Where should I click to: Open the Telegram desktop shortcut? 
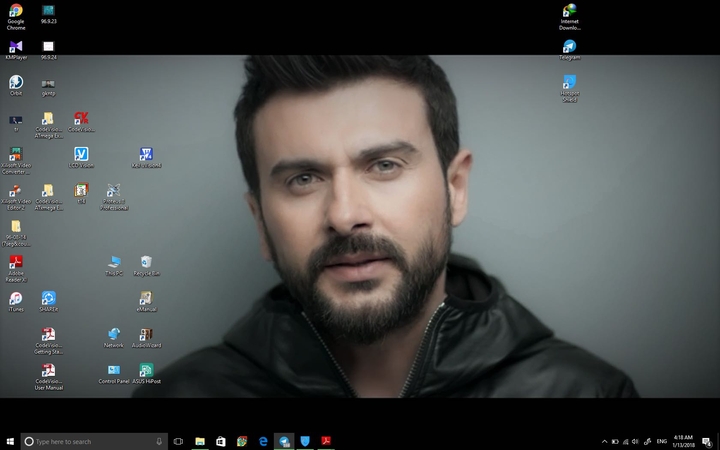pyautogui.click(x=569, y=50)
